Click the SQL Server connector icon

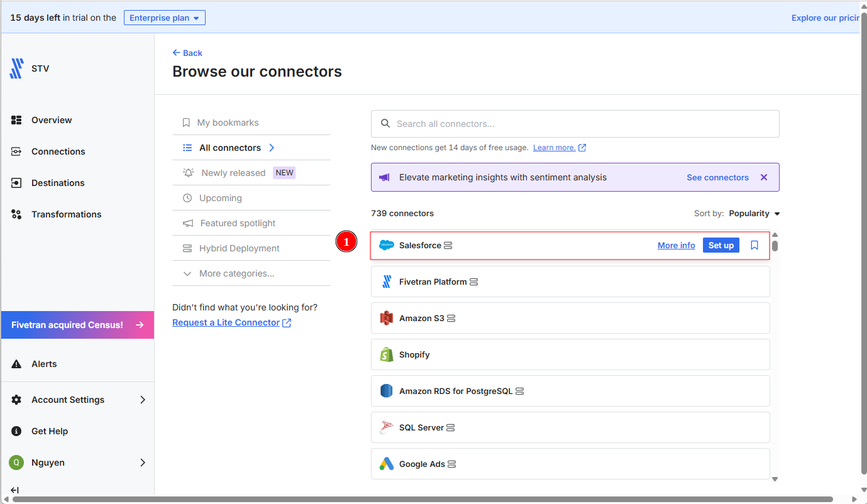pos(387,427)
